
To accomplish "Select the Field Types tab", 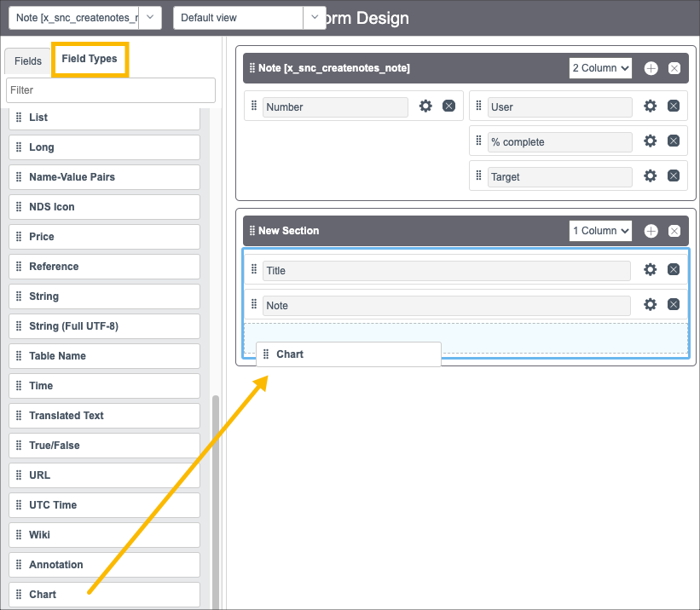I will [x=90, y=60].
